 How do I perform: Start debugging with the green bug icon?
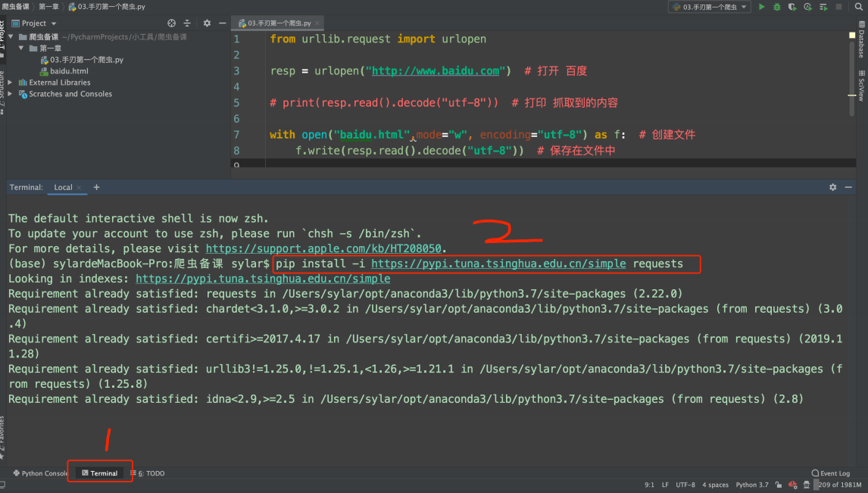[776, 7]
